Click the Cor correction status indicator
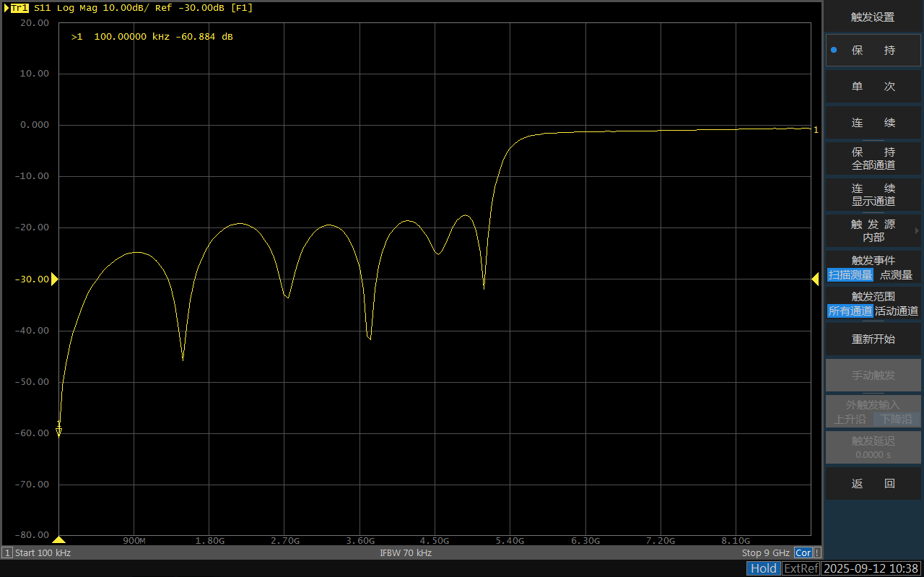The height and width of the screenshot is (577, 924). click(x=803, y=553)
